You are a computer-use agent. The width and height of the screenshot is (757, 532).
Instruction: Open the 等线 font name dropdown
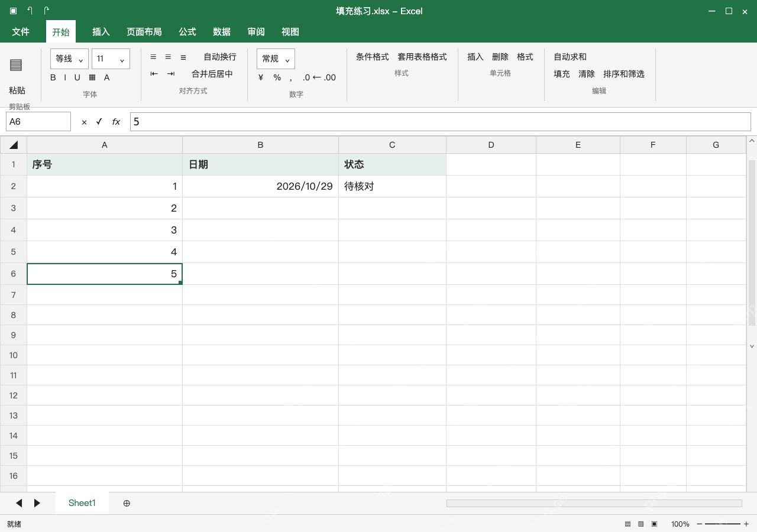(70, 59)
